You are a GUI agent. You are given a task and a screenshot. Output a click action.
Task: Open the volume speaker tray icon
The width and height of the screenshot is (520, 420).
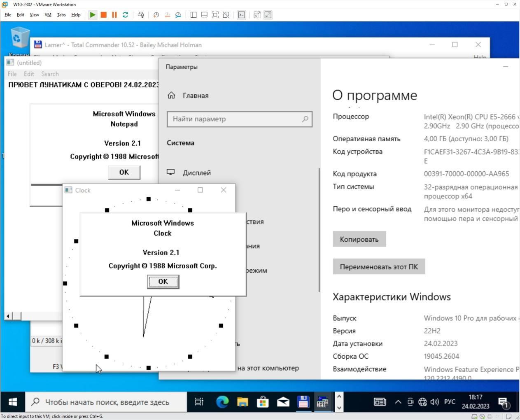[434, 402]
